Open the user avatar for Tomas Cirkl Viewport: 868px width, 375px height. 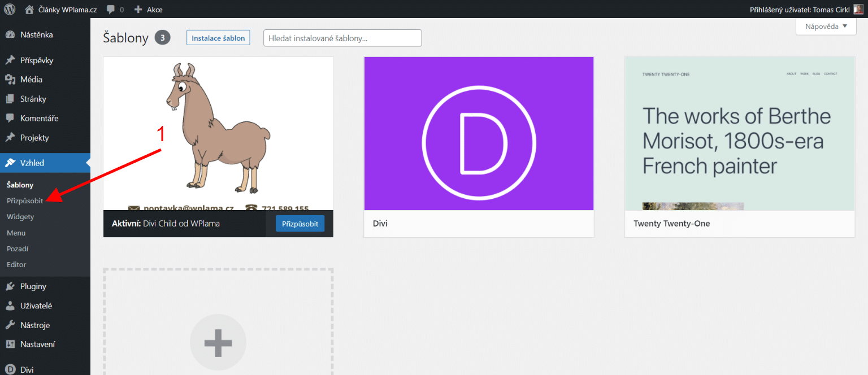tap(858, 9)
